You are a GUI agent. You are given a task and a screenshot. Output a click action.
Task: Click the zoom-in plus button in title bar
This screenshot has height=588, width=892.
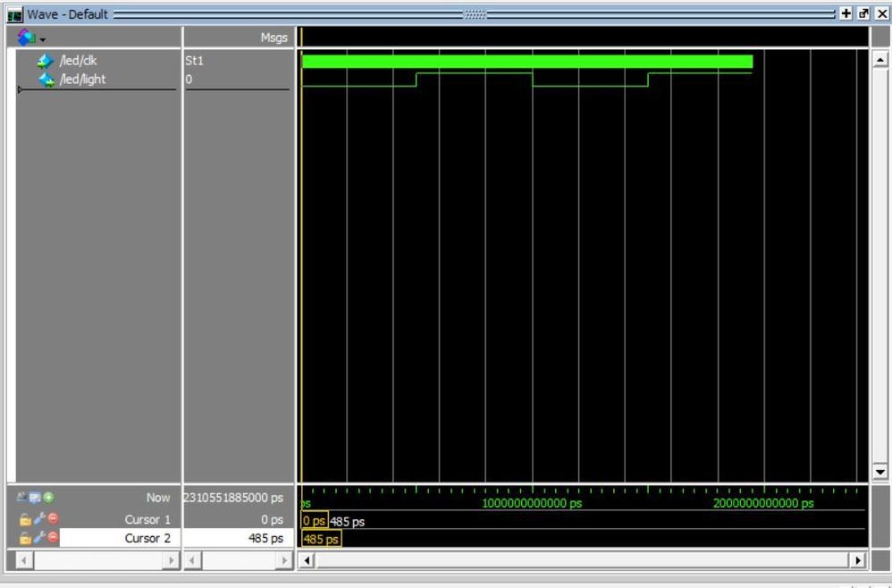pos(846,14)
